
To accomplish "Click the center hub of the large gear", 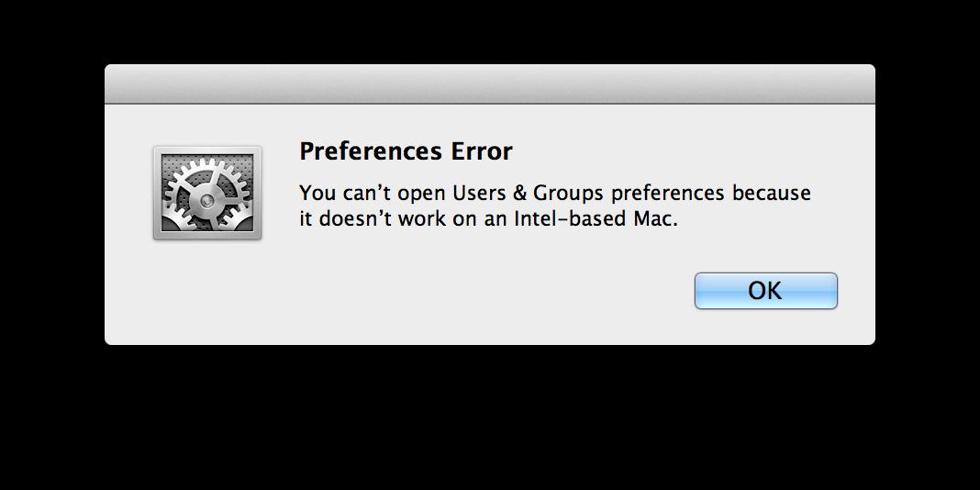I will click(x=206, y=200).
